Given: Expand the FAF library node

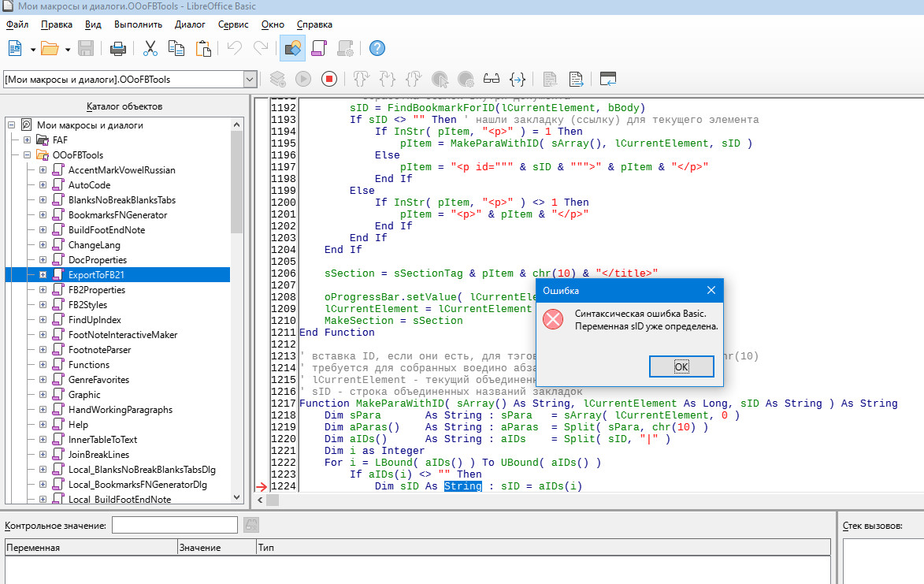Looking at the screenshot, I should click(27, 139).
